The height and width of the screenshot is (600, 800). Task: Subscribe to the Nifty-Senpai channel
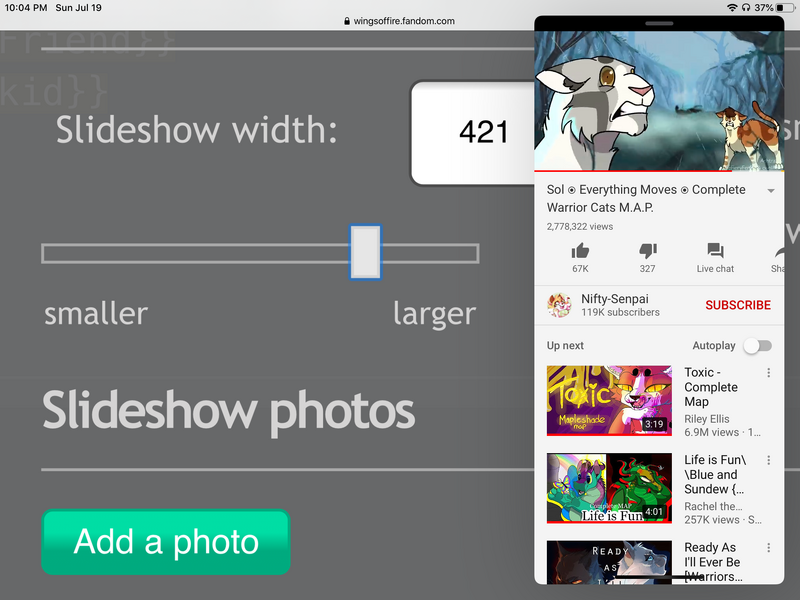pyautogui.click(x=737, y=305)
